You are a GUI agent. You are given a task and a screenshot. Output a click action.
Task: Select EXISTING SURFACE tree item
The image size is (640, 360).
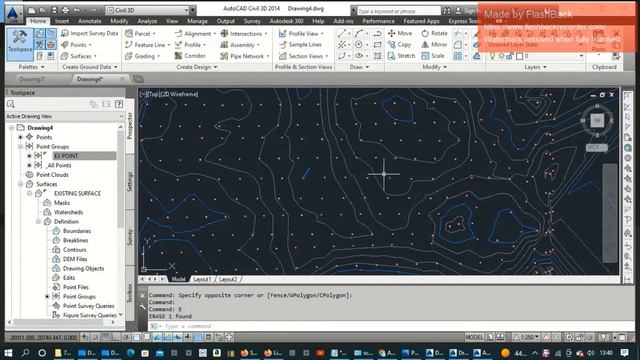77,193
